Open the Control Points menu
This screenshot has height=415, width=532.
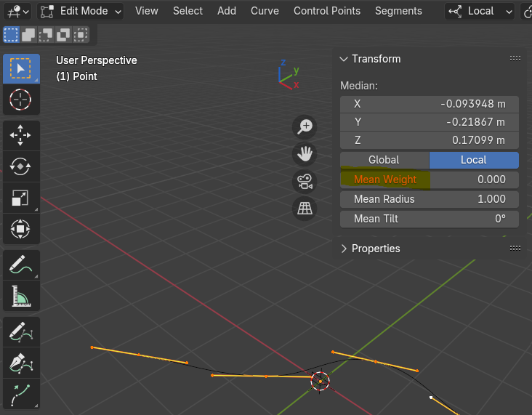[327, 11]
